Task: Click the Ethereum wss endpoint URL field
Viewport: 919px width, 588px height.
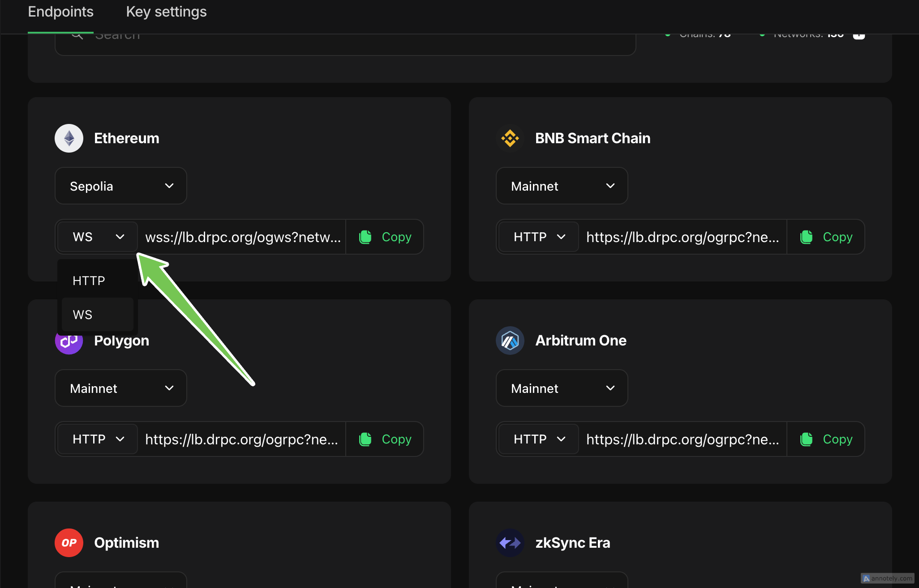Action: tap(242, 237)
